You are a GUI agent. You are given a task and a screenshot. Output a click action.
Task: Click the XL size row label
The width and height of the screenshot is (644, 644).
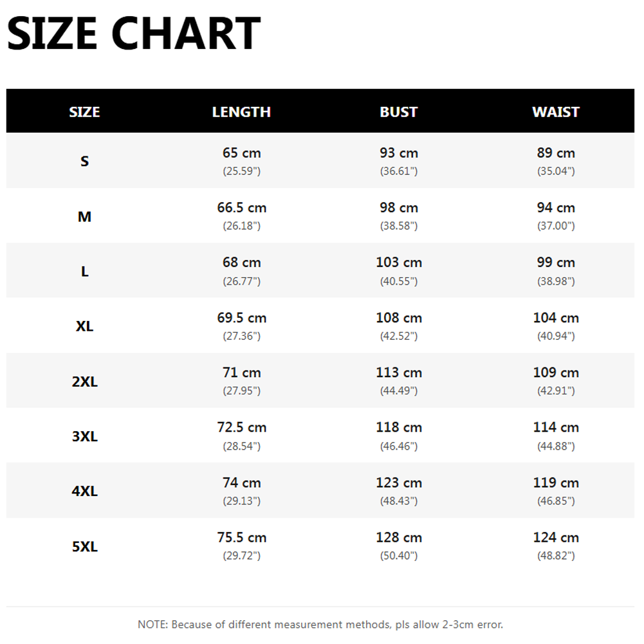pos(85,326)
